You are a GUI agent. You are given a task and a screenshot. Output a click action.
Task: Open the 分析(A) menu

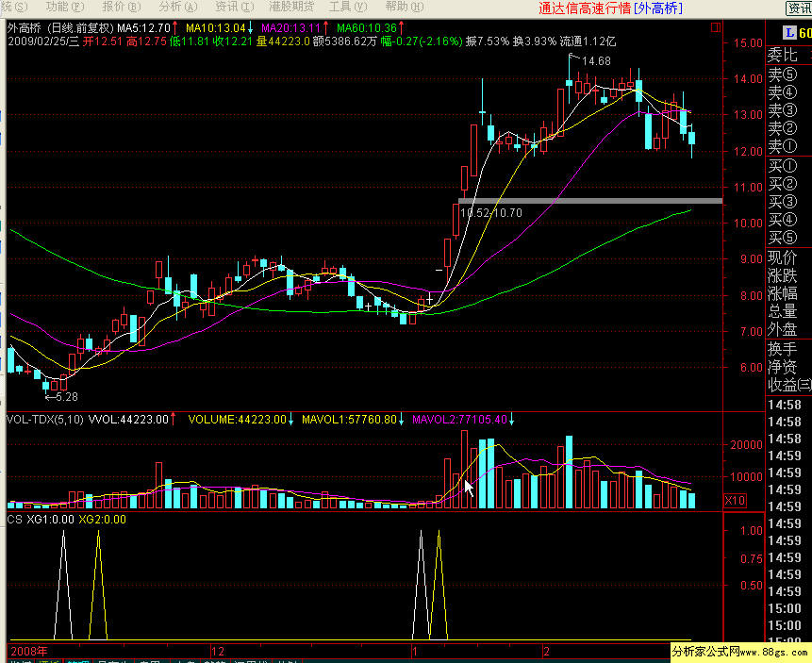[x=177, y=7]
